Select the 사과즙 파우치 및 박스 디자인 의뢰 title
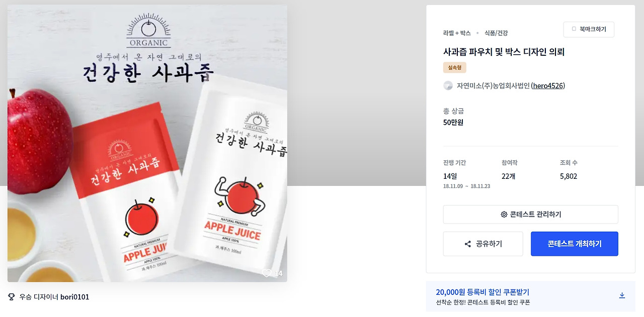The width and height of the screenshot is (644, 317). pyautogui.click(x=504, y=52)
